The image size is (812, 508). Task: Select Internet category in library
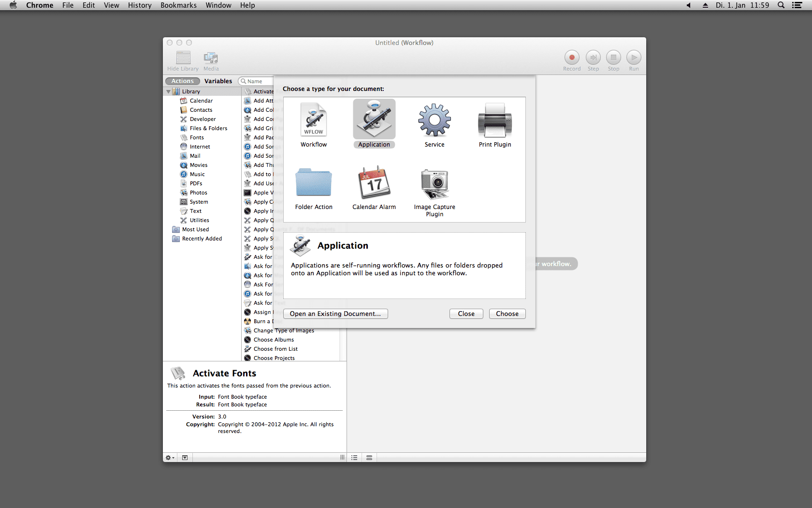coord(202,147)
